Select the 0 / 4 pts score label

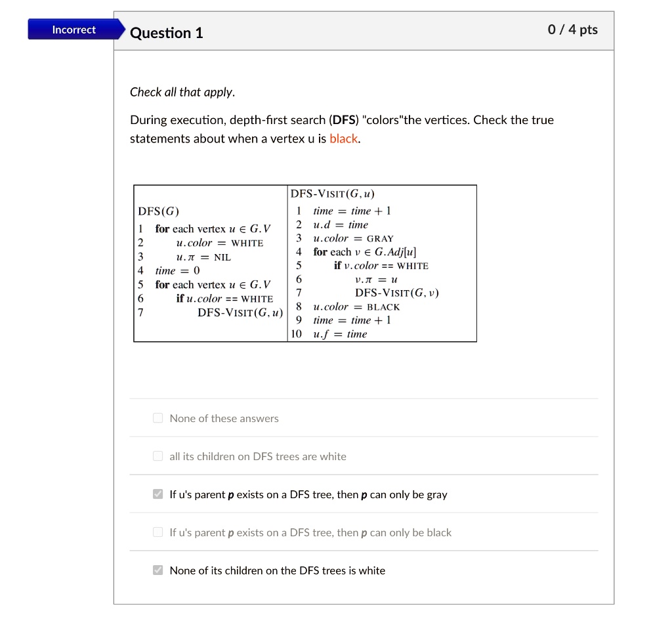pyautogui.click(x=572, y=30)
